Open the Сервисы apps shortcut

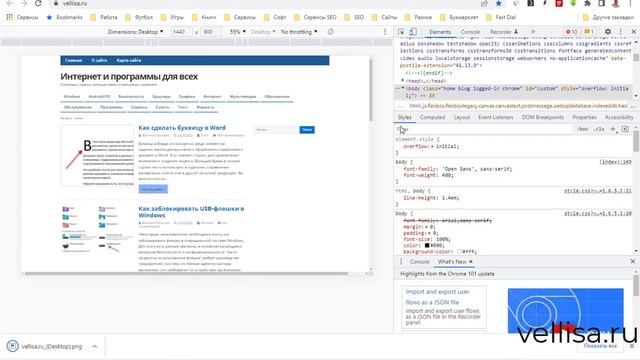click(22, 17)
